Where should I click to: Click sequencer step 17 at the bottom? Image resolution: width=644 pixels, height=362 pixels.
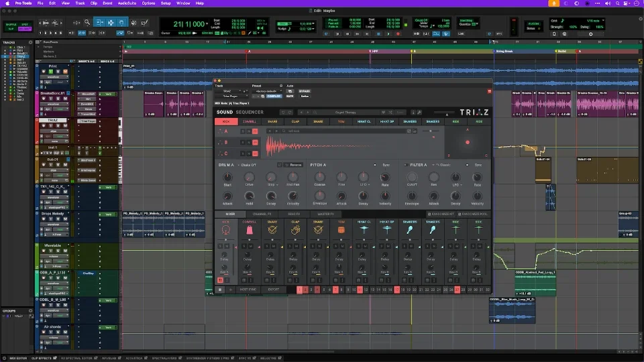click(397, 290)
